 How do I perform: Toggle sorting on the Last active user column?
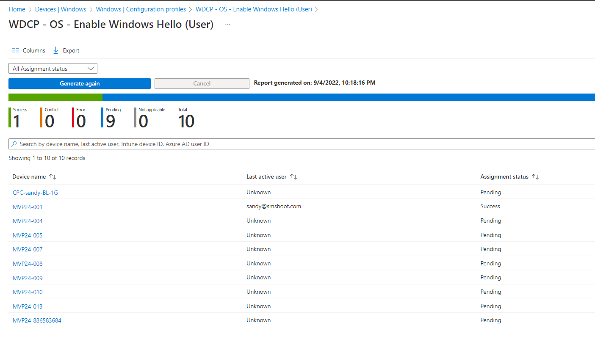point(293,176)
